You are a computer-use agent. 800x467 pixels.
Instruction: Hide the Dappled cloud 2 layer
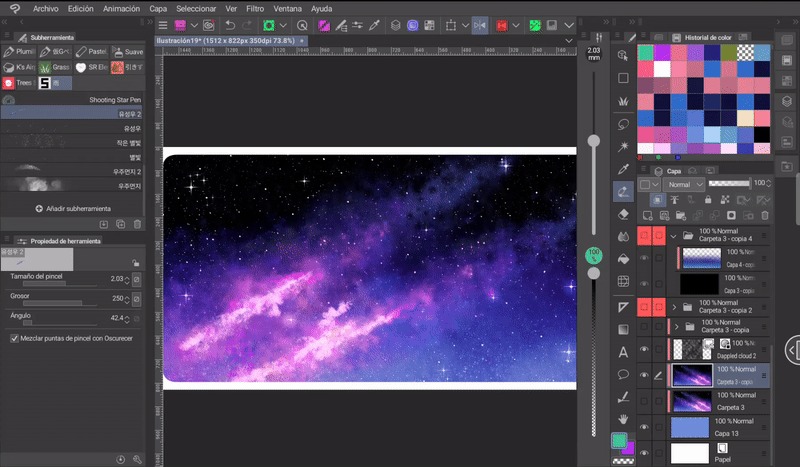pos(644,349)
